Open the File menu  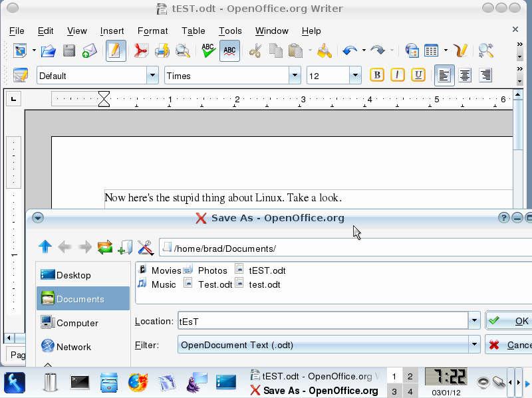tap(17, 31)
